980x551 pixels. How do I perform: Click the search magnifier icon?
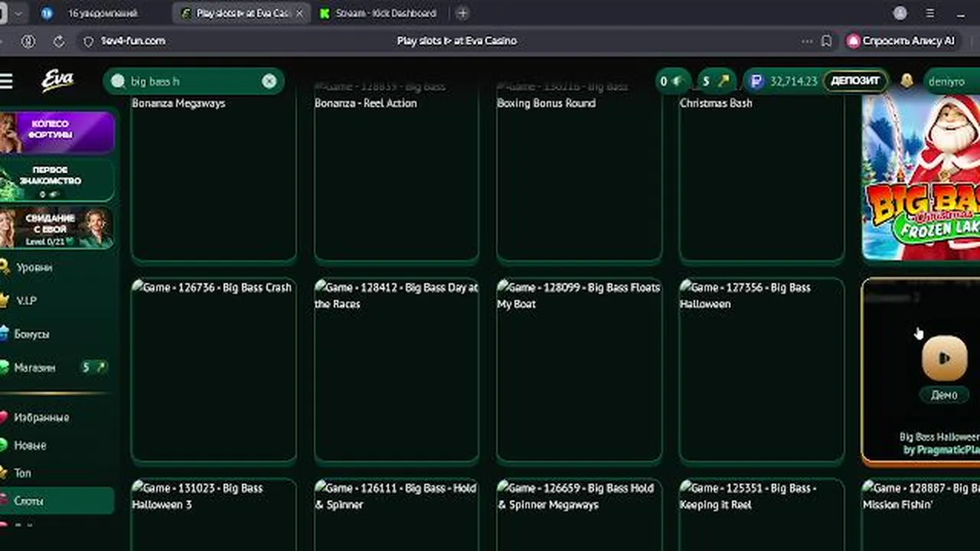(x=117, y=81)
